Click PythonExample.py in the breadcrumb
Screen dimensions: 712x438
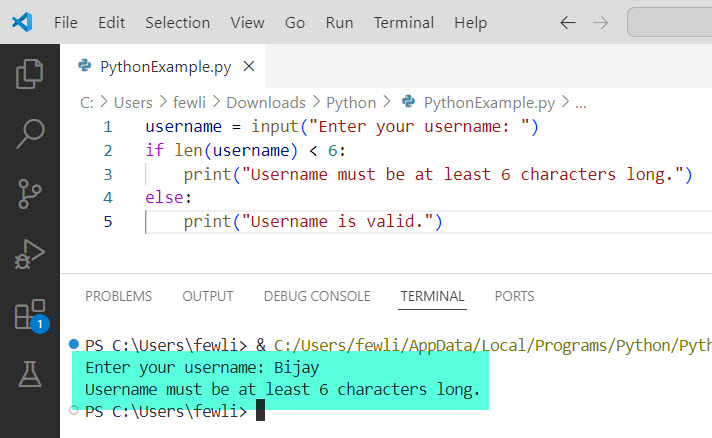pyautogui.click(x=489, y=103)
